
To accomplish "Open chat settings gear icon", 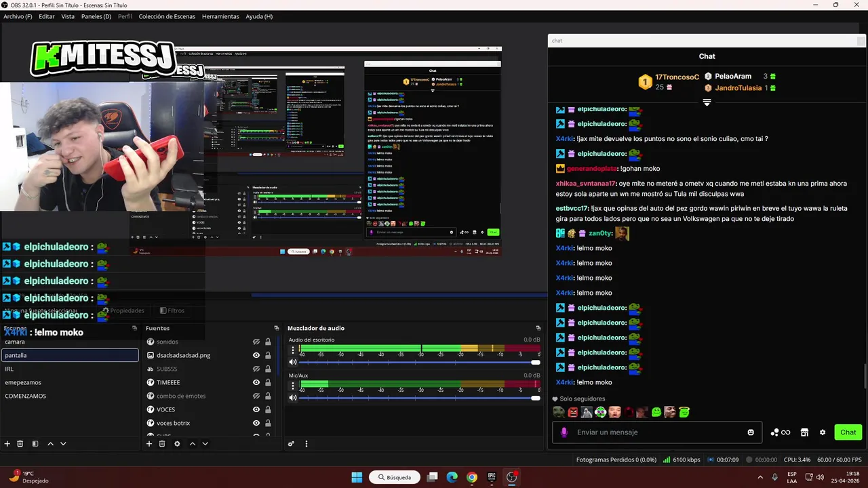I will (823, 432).
